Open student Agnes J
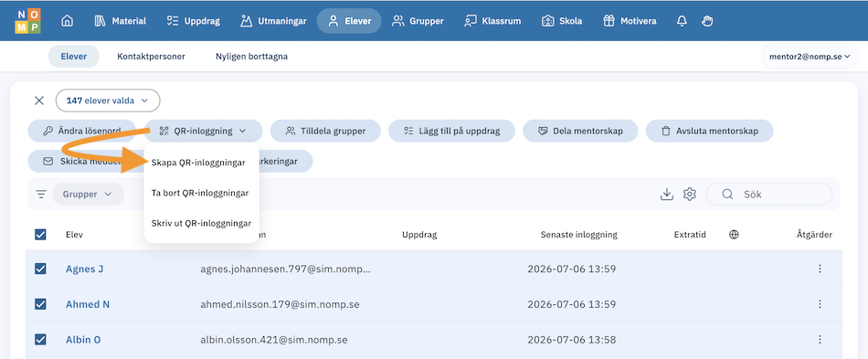The width and height of the screenshot is (868, 359). coord(85,269)
